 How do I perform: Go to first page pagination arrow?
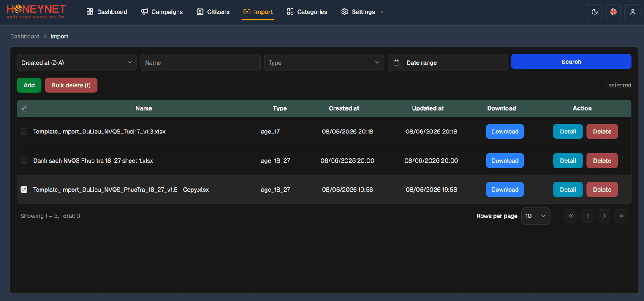tap(571, 216)
